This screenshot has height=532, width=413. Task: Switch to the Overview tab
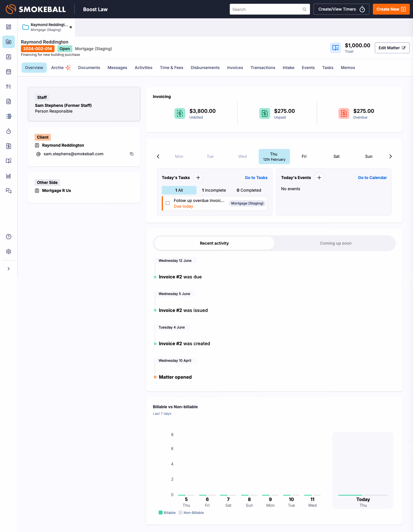[34, 68]
